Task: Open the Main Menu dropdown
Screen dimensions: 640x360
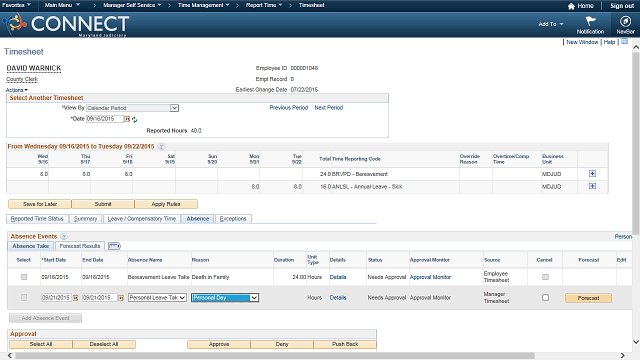Action: pos(62,5)
